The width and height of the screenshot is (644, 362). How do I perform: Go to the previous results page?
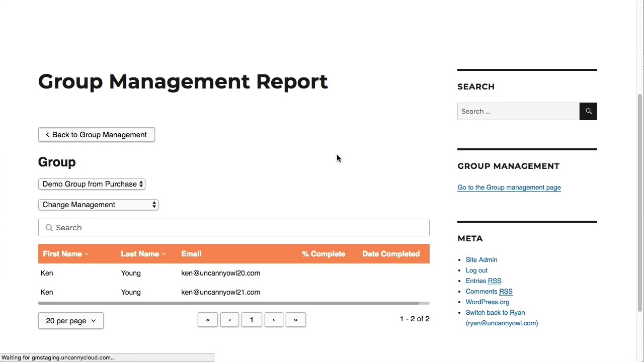tap(230, 320)
